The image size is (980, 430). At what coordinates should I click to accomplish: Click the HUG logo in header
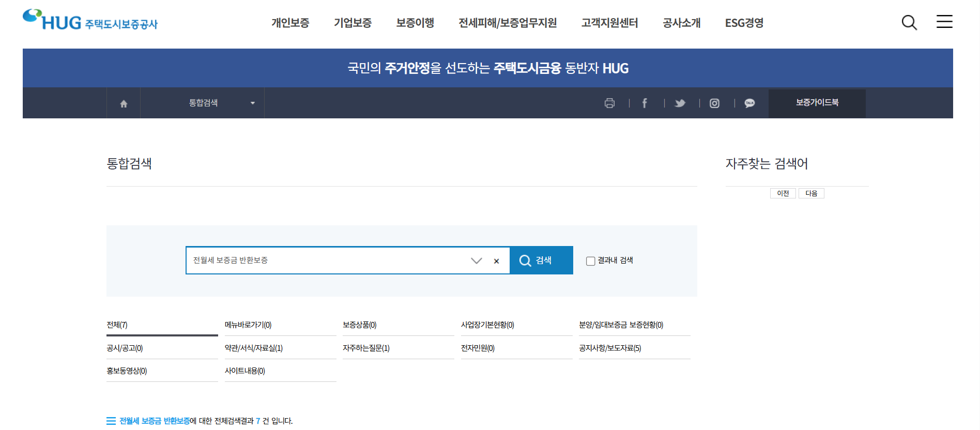[90, 20]
